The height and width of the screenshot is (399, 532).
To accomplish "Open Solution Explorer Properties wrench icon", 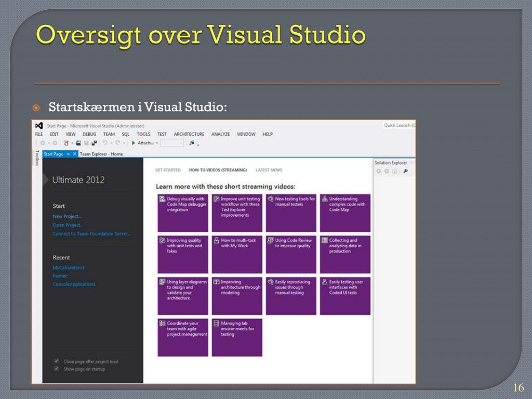I will (x=405, y=171).
